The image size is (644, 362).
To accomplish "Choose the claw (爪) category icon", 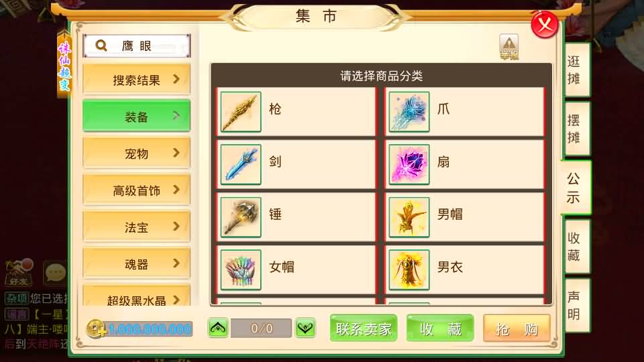I will tap(409, 112).
